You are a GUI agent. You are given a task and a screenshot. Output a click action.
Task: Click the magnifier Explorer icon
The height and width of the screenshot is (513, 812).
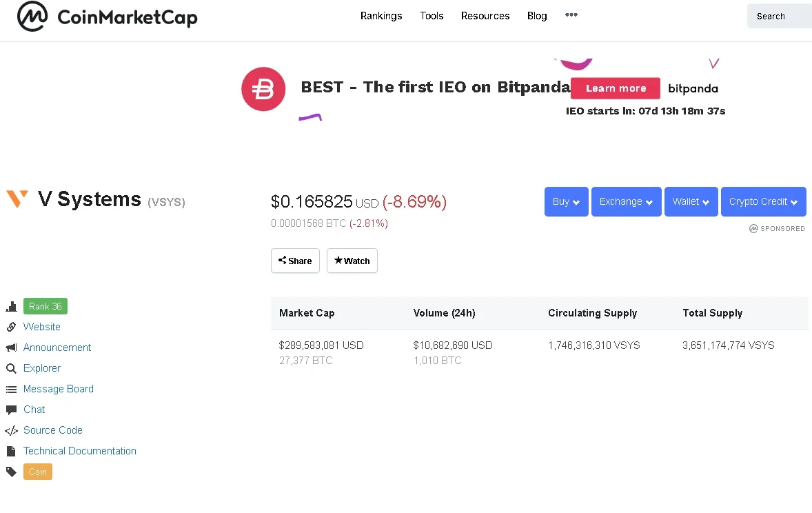click(x=11, y=368)
